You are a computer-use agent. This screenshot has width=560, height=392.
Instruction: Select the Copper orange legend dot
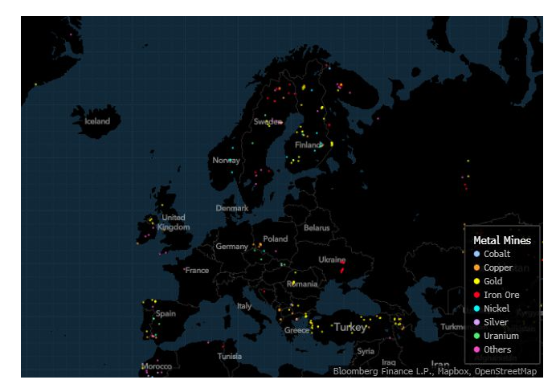pos(477,267)
